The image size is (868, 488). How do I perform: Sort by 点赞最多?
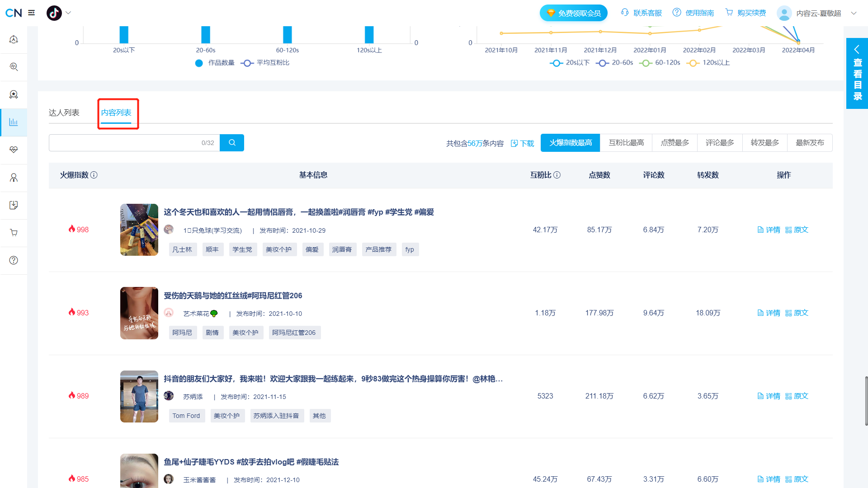(x=675, y=143)
